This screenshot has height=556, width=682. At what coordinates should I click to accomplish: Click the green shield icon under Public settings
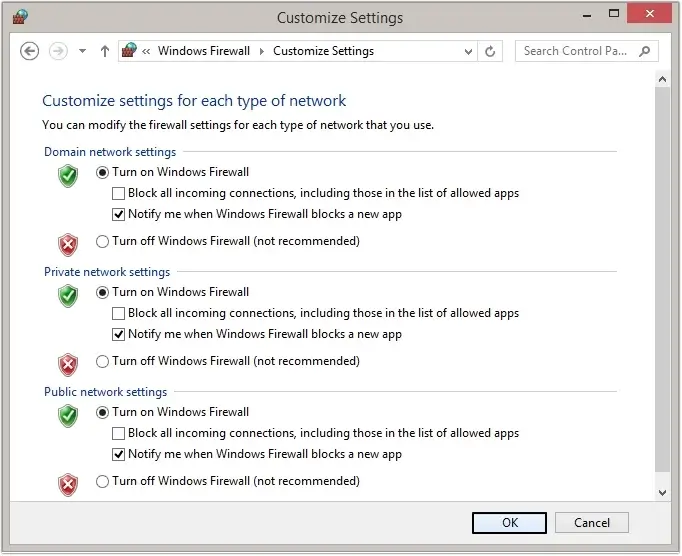coord(68,416)
